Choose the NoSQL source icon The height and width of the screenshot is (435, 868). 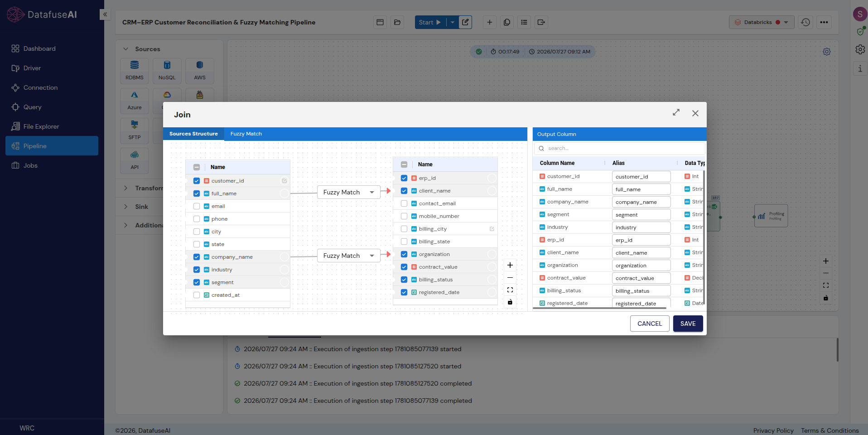point(167,71)
